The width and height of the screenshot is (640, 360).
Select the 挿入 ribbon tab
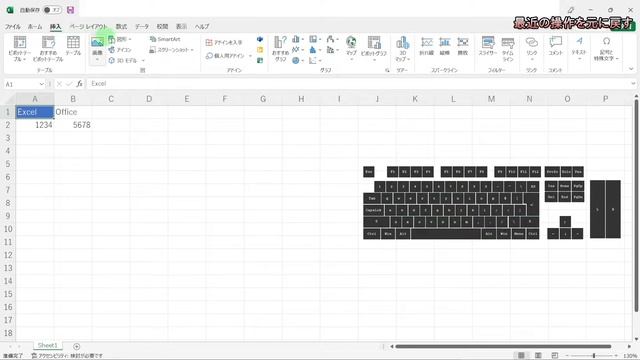(56, 27)
